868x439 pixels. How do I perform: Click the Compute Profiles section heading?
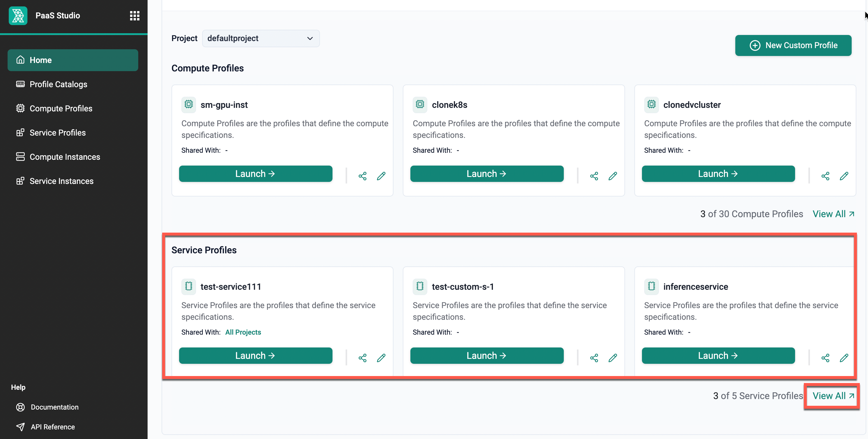tap(208, 68)
